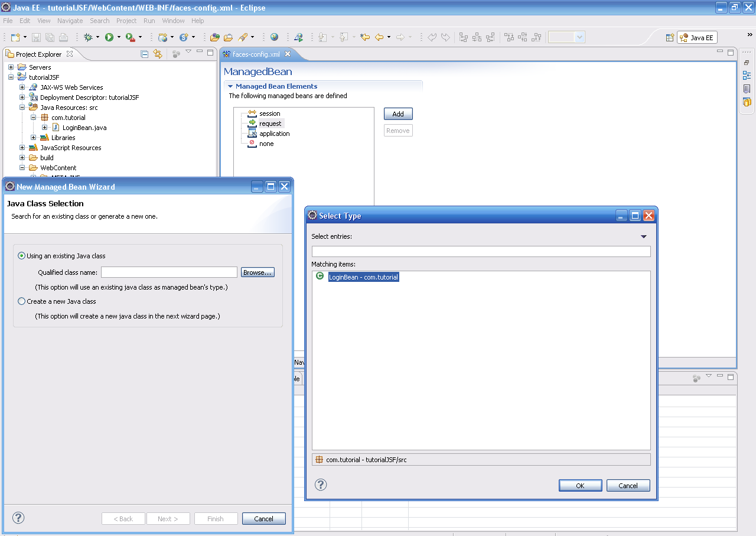Image resolution: width=756 pixels, height=536 pixels.
Task: Select the none scope tree item
Action: click(266, 144)
